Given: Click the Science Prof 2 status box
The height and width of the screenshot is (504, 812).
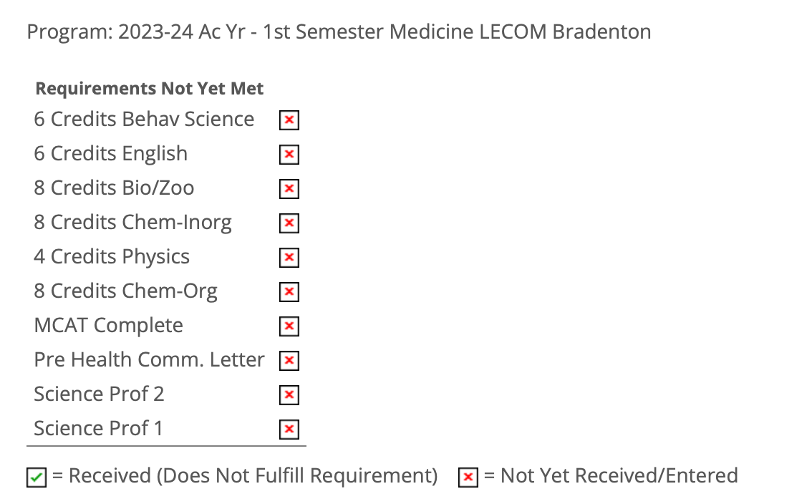Looking at the screenshot, I should (289, 395).
